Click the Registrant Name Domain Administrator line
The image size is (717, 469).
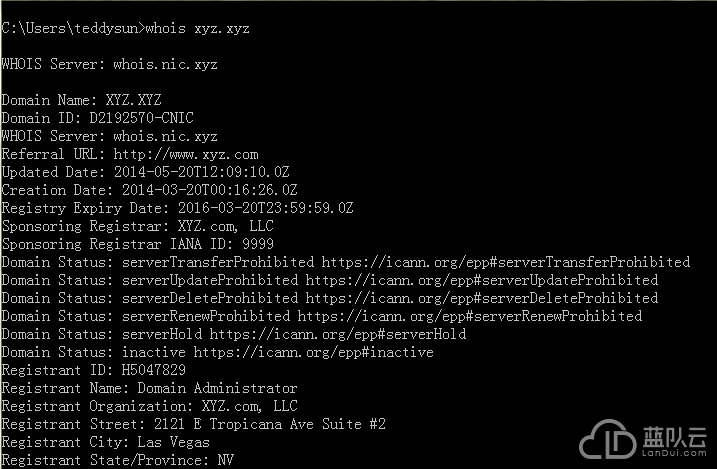pyautogui.click(x=150, y=389)
